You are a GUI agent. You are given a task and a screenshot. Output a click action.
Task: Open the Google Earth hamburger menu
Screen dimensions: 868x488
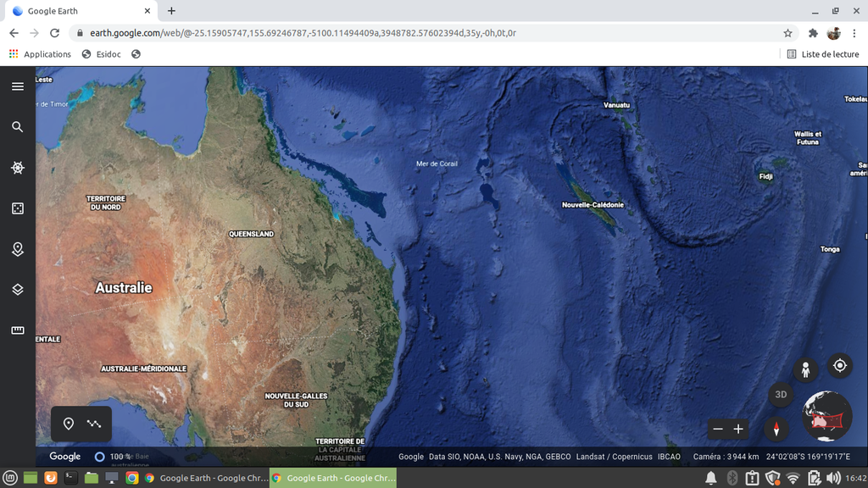[x=18, y=86]
